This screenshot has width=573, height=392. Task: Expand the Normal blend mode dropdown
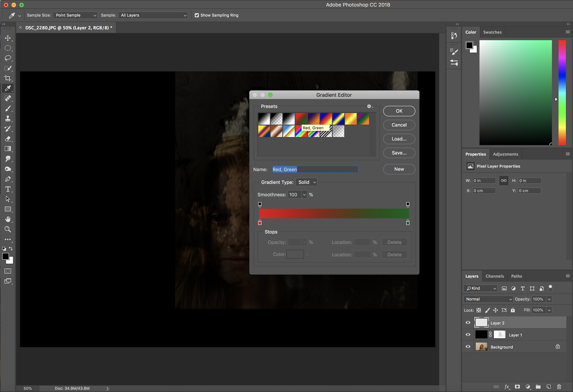pyautogui.click(x=488, y=299)
